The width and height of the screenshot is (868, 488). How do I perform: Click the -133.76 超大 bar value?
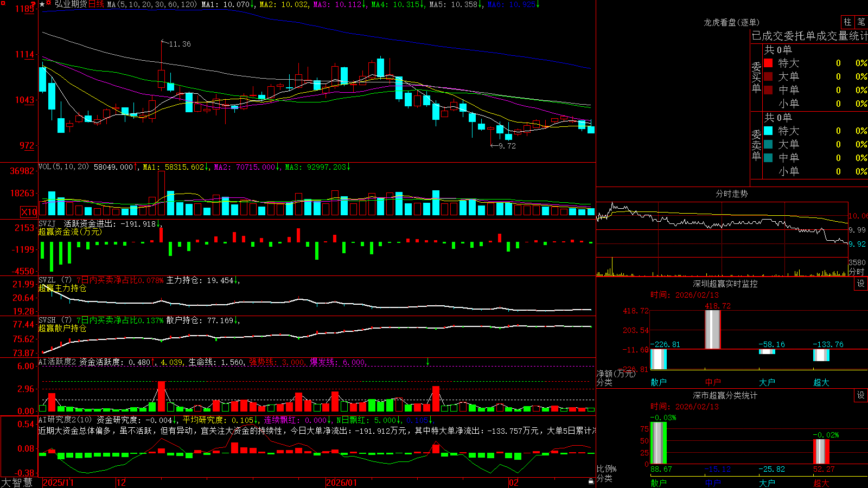828,344
